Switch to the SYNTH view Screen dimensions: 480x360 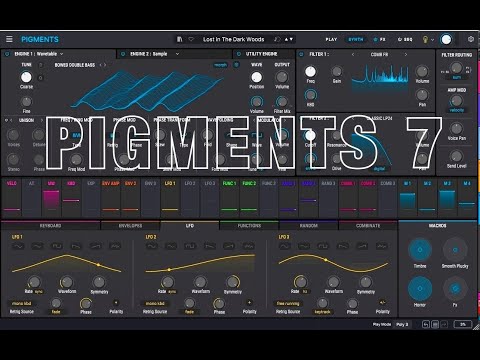point(356,39)
